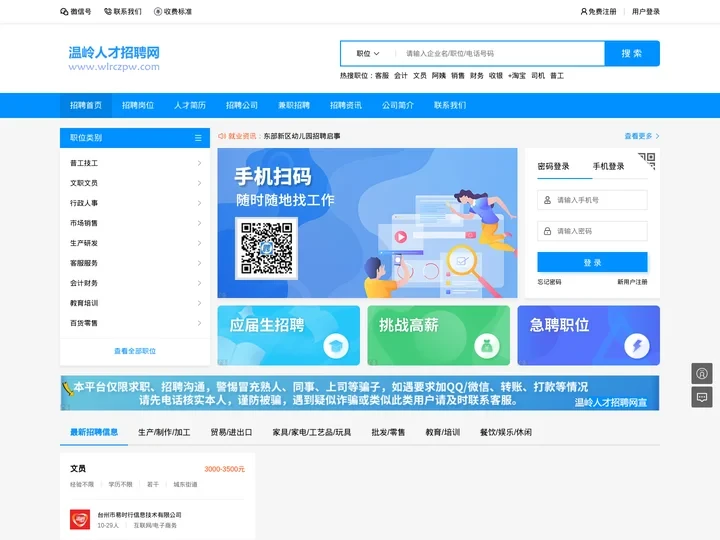The width and height of the screenshot is (720, 540).
Task: Open 招聘公司 nav item
Action: [x=242, y=106]
